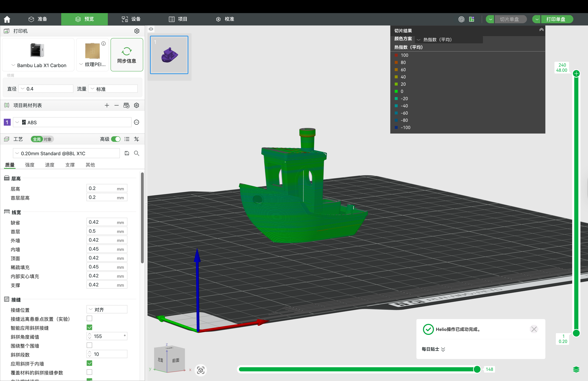Click the layers icon at the bottom right

click(x=576, y=369)
